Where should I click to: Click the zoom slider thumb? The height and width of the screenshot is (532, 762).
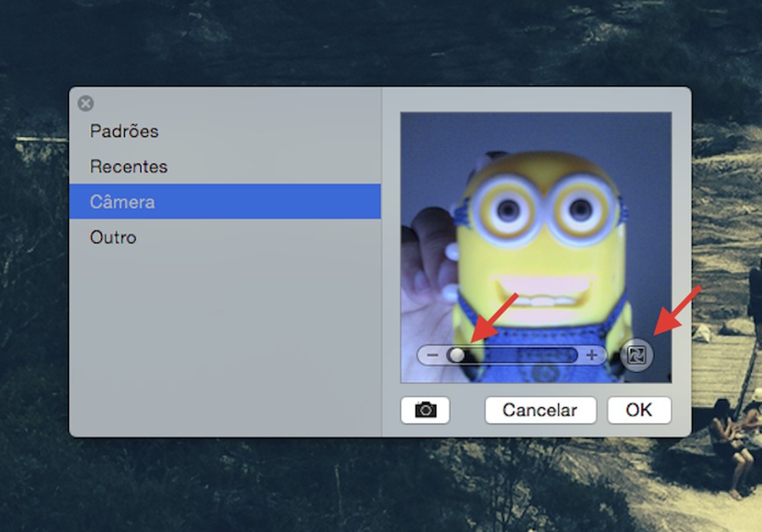458,355
